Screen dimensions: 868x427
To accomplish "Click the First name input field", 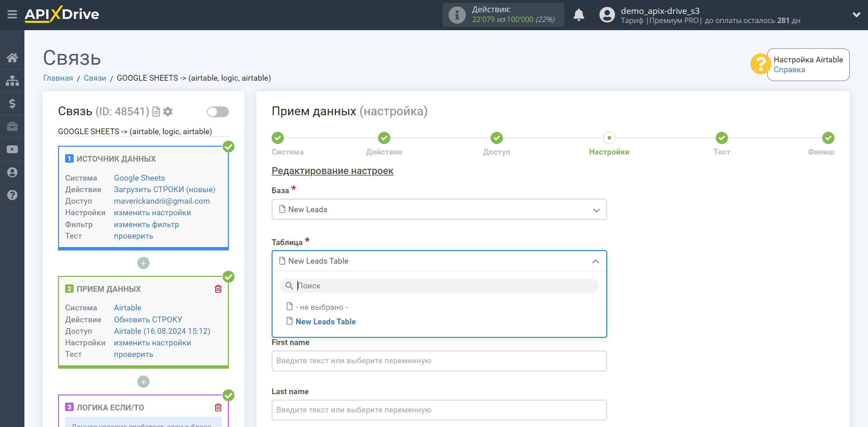I will pos(439,361).
